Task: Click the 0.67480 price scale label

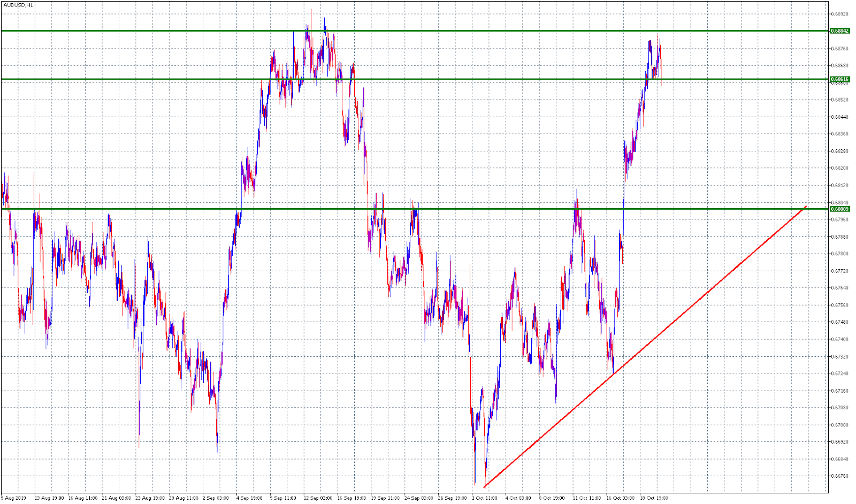Action: (840, 322)
